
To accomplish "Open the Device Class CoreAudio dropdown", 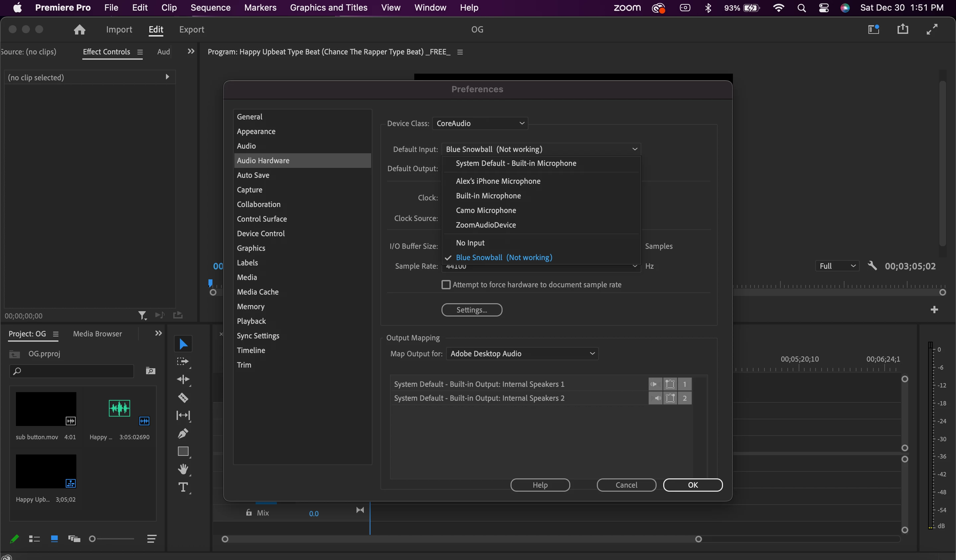I will [480, 123].
